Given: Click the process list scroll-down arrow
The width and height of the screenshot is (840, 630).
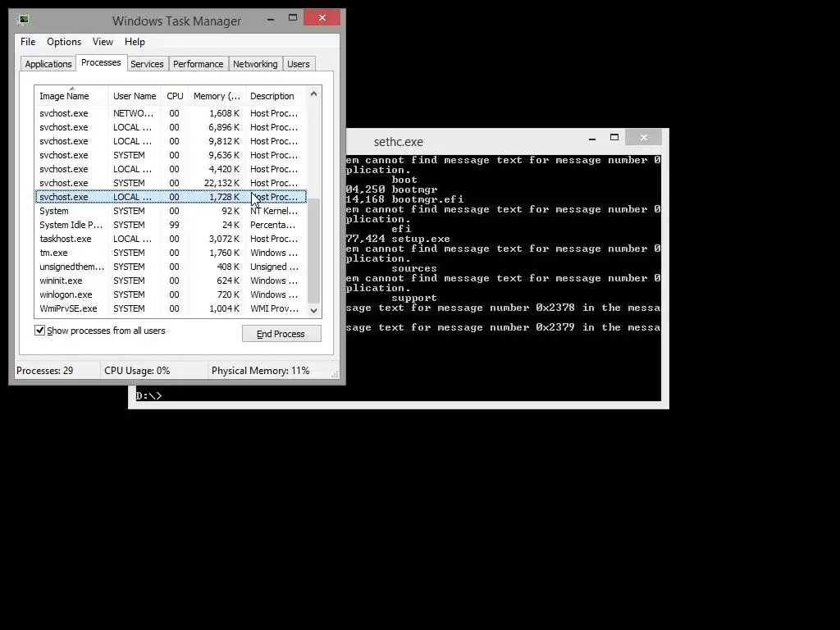Looking at the screenshot, I should (x=314, y=310).
